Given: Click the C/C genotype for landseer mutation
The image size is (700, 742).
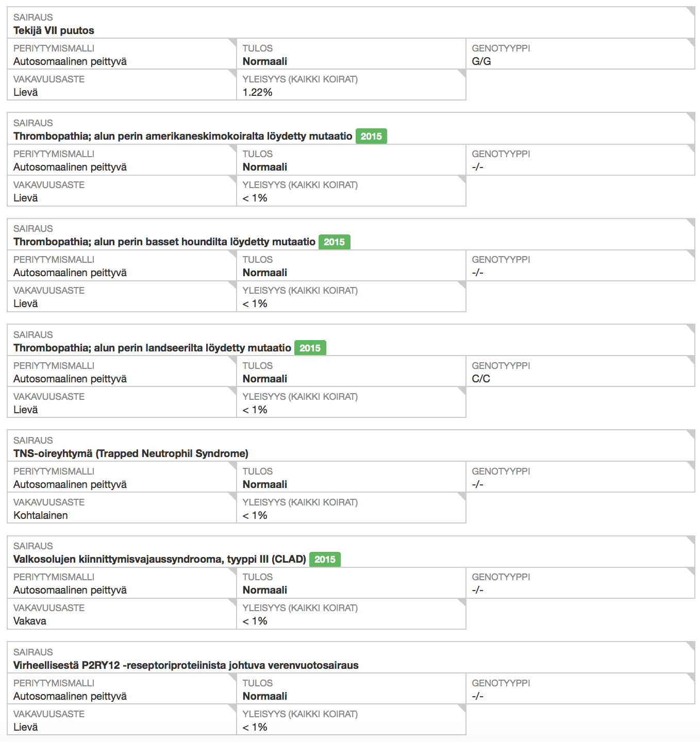Looking at the screenshot, I should 481,379.
